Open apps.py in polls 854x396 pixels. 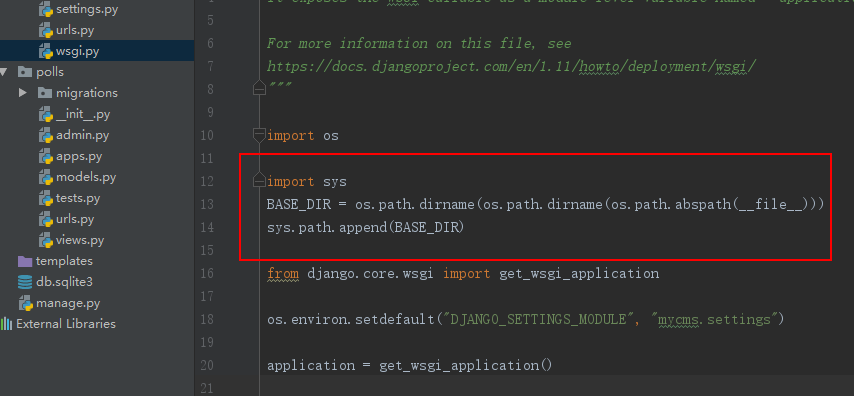[x=79, y=156]
